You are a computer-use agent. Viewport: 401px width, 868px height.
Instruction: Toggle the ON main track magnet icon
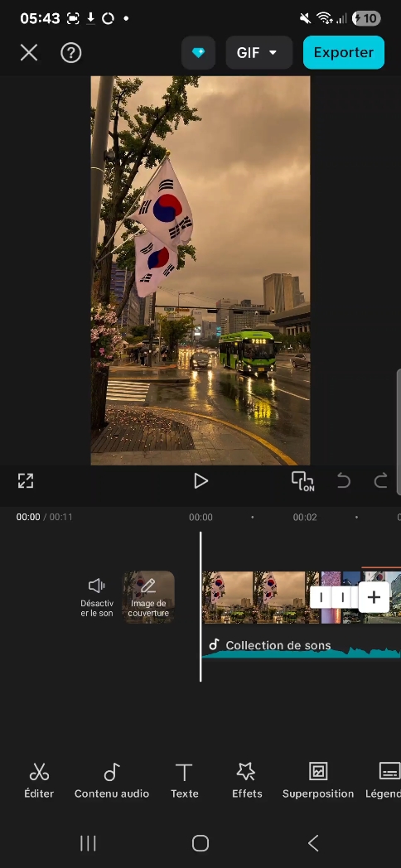click(x=302, y=481)
